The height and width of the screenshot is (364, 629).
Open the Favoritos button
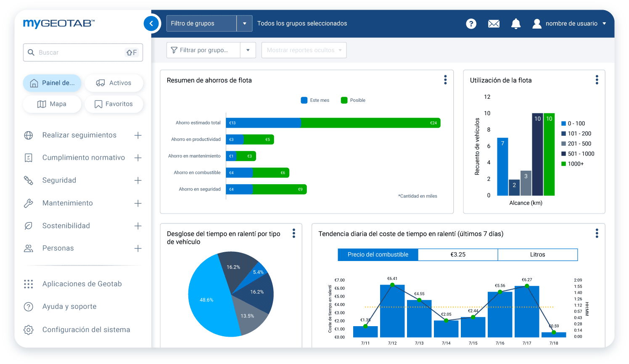114,104
